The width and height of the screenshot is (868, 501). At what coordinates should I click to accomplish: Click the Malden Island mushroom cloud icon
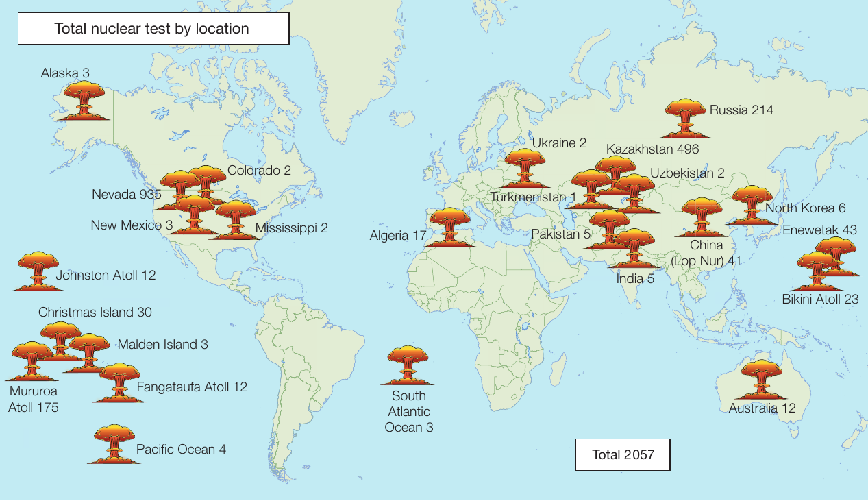click(x=89, y=353)
